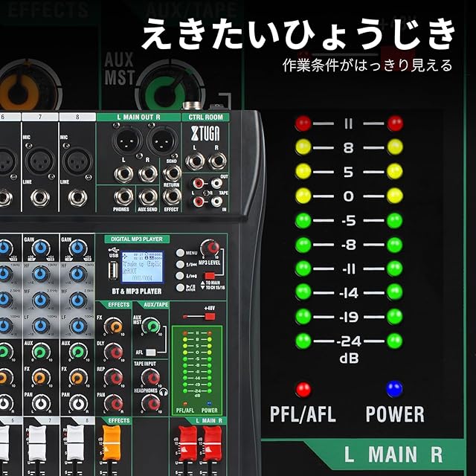Click left green -5 dB LED in enlarged meter
This screenshot has width=476, height=476.
click(x=303, y=220)
